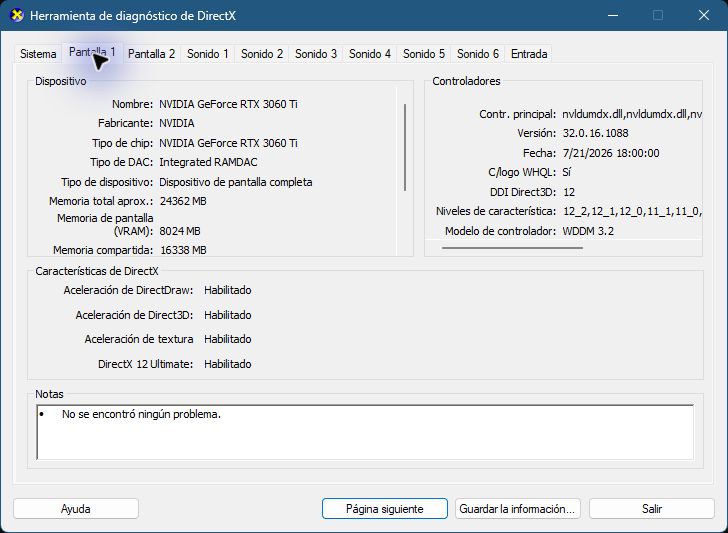Open the Sonido 5 tab
The height and width of the screenshot is (533, 728).
(423, 54)
